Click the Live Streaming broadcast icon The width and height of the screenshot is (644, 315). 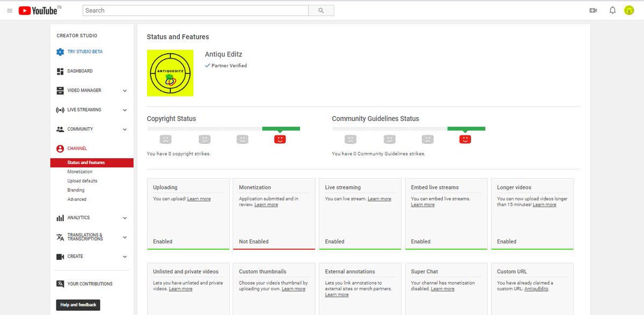(x=60, y=110)
